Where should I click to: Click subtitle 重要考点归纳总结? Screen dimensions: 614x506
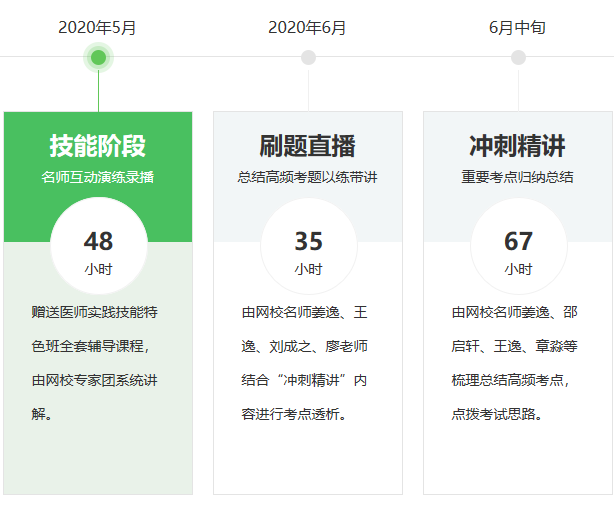pyautogui.click(x=518, y=177)
